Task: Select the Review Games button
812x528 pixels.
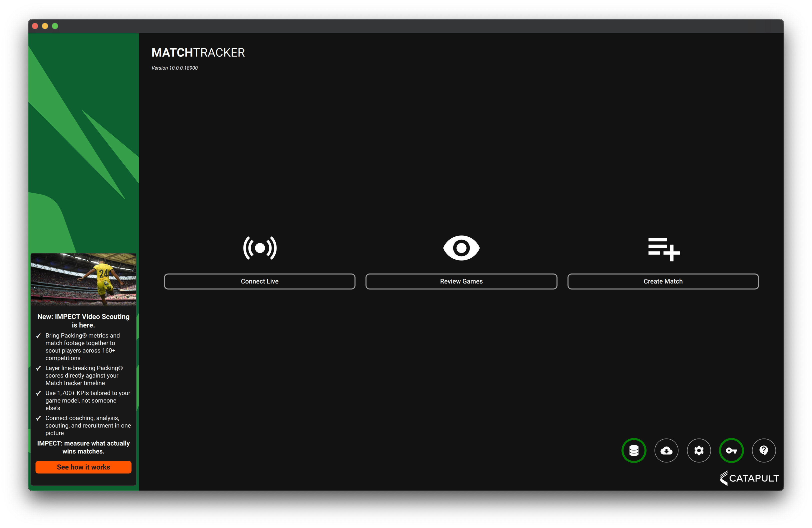Action: point(461,281)
